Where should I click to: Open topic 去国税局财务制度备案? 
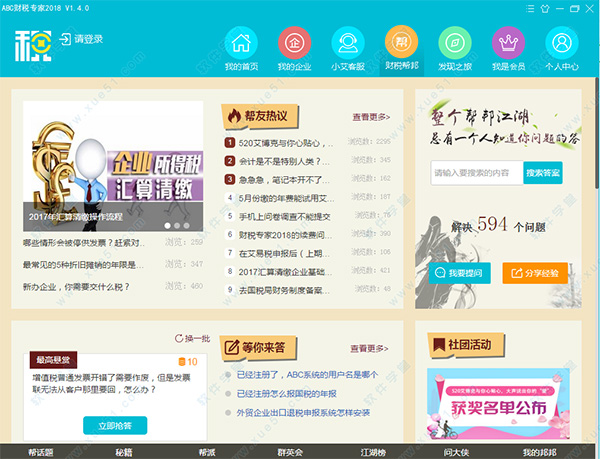tap(284, 290)
